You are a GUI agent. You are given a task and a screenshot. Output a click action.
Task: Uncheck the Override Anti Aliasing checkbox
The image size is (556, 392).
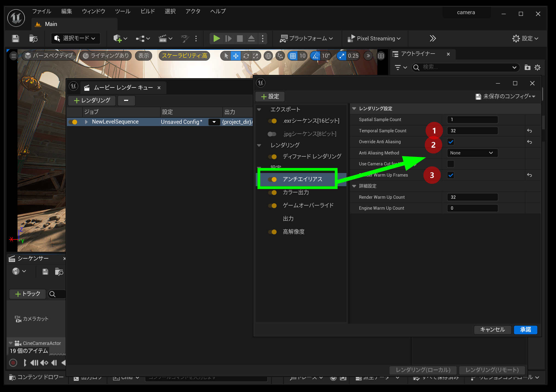click(451, 142)
